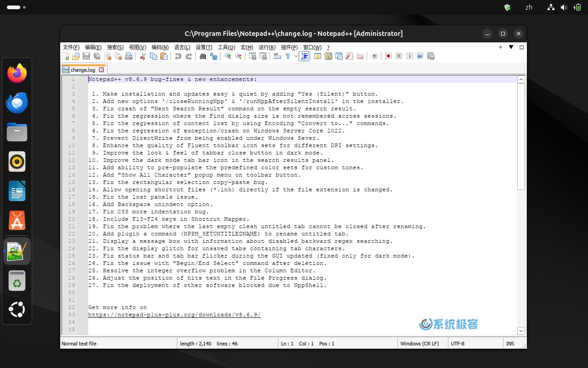Click the Stop Recording macro icon

[x=399, y=56]
